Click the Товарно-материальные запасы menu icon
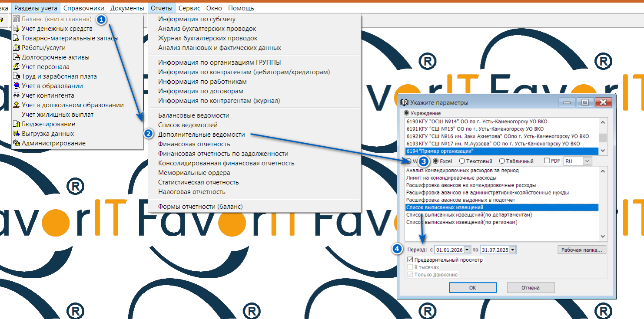 click(x=17, y=38)
